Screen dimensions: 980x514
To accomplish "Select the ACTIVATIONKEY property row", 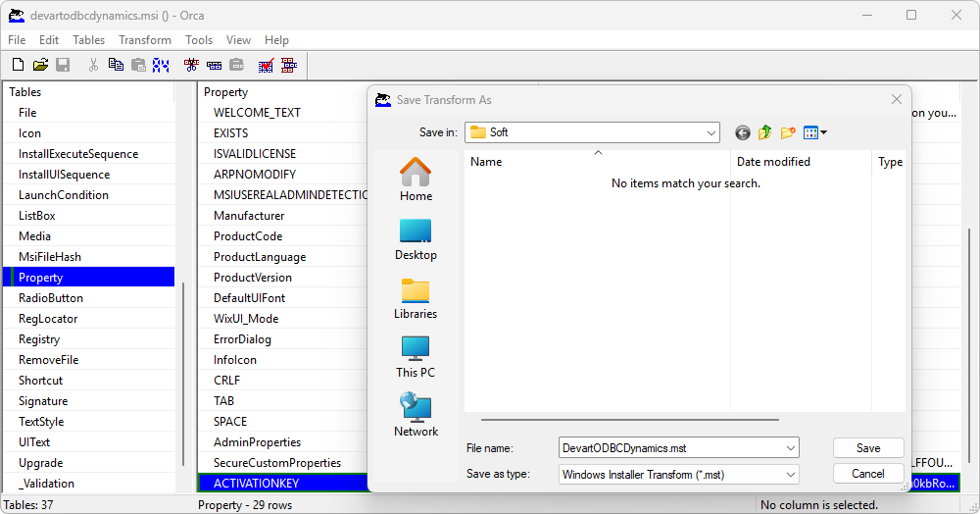I will pos(283,484).
